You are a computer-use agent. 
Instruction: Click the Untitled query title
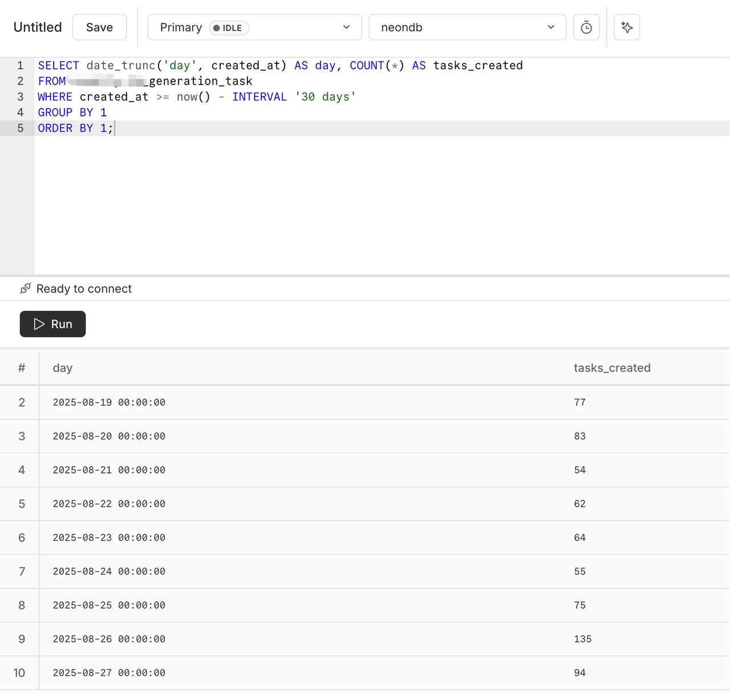38,27
